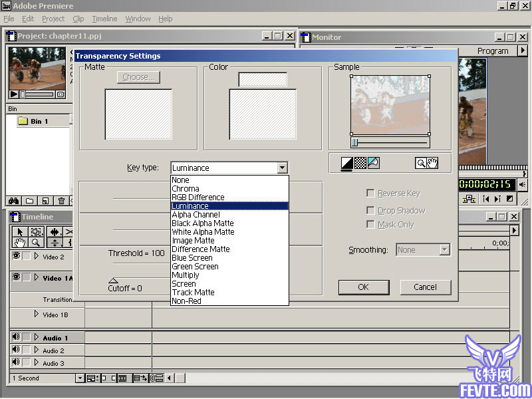The image size is (532, 399).
Task: Click checkerboard background sample icon
Action: pyautogui.click(x=360, y=163)
